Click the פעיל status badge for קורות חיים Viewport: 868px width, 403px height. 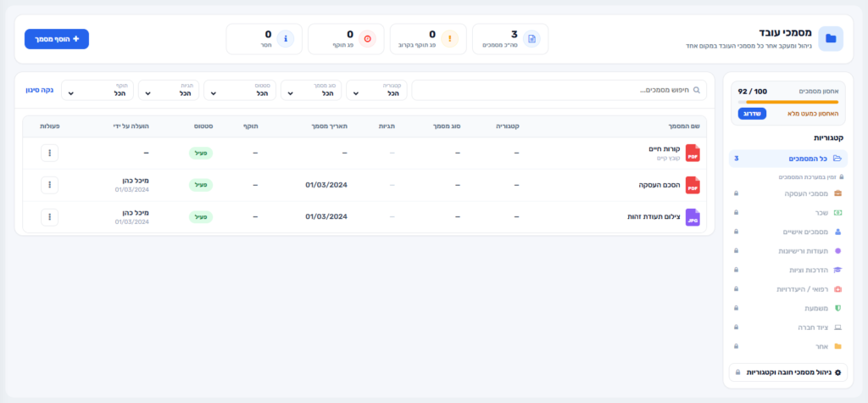(x=201, y=153)
